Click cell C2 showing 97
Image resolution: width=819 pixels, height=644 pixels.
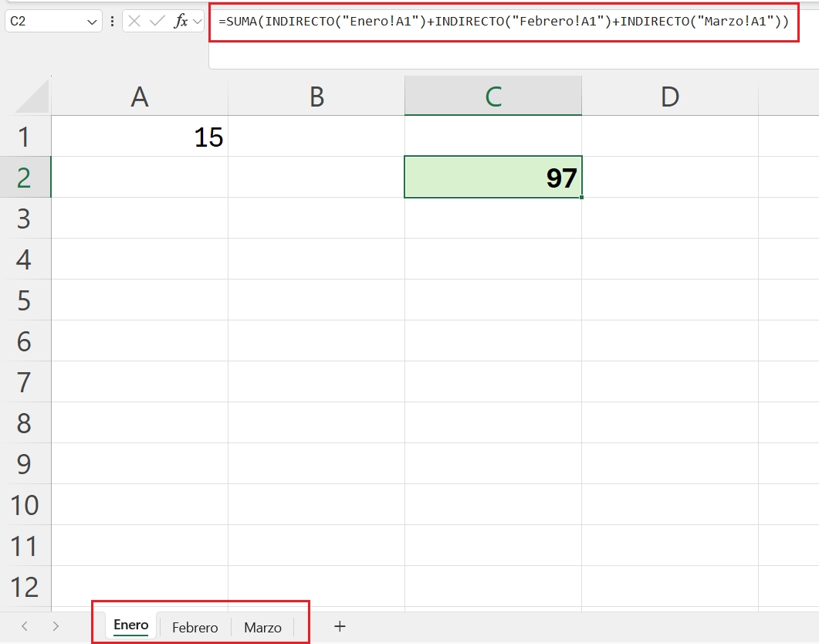click(x=493, y=178)
